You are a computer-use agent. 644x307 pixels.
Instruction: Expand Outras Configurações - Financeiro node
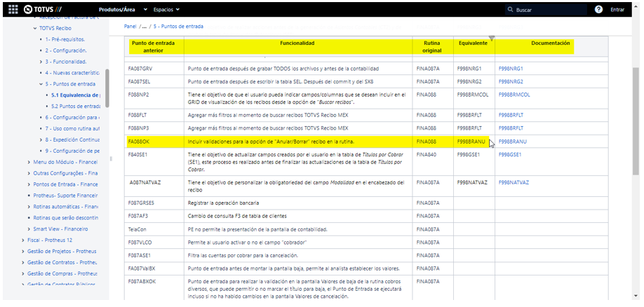click(29, 173)
